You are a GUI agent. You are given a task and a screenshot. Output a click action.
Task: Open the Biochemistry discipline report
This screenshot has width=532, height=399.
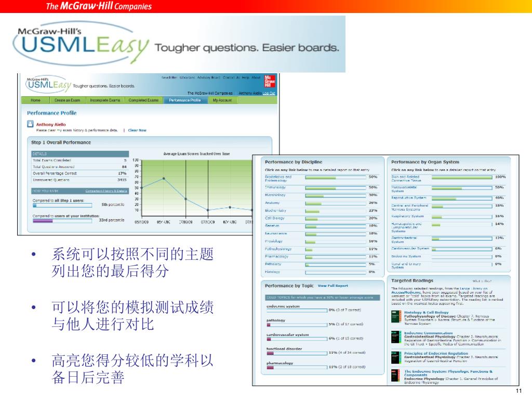pos(275,210)
